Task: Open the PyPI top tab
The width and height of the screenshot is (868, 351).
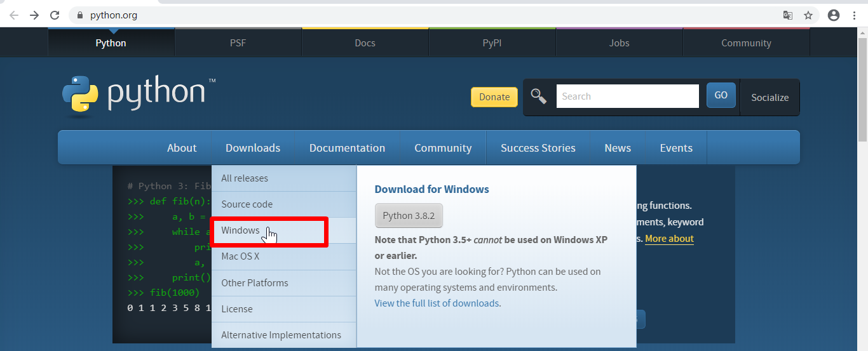Action: (x=492, y=43)
